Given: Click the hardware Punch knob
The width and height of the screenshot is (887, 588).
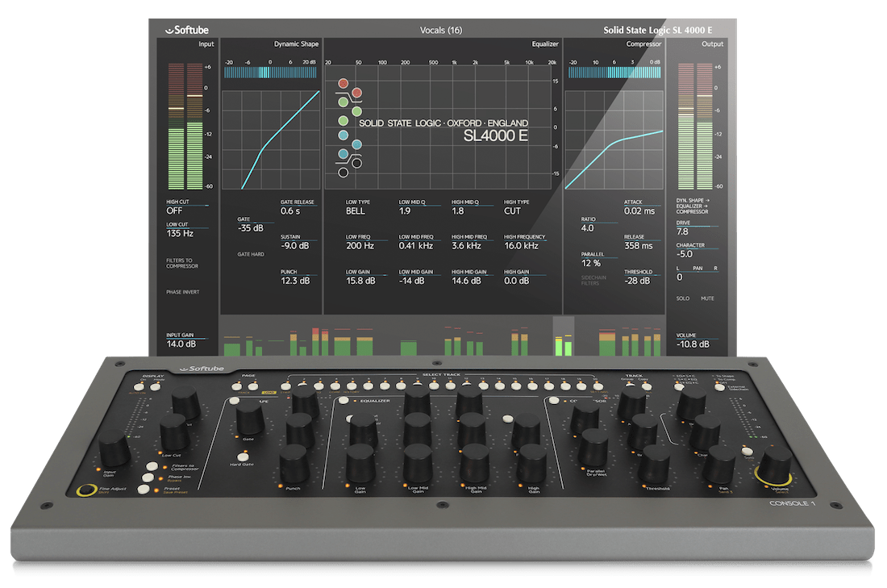Looking at the screenshot, I should 294,464.
